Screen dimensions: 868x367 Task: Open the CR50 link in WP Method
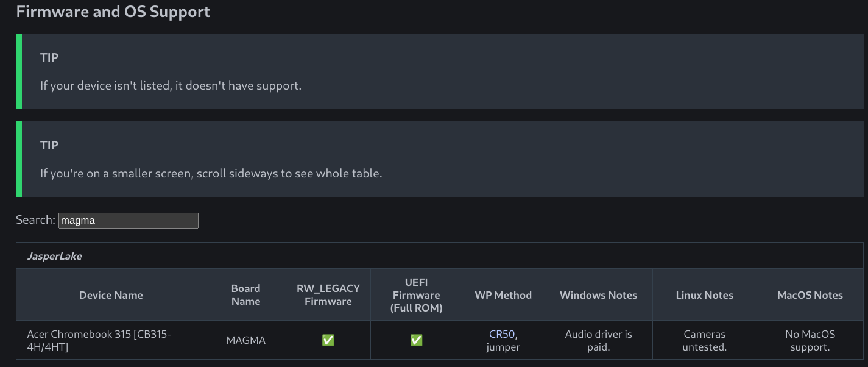click(503, 334)
